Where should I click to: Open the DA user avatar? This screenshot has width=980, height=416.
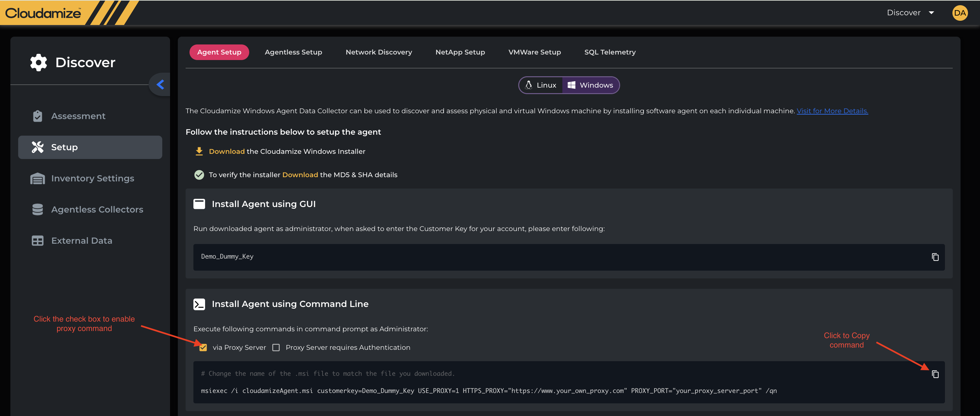click(x=960, y=13)
